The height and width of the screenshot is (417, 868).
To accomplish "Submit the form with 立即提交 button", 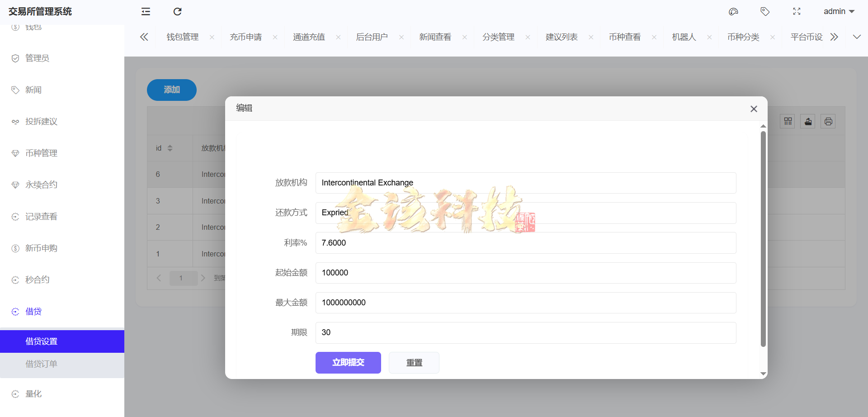I will 348,362.
